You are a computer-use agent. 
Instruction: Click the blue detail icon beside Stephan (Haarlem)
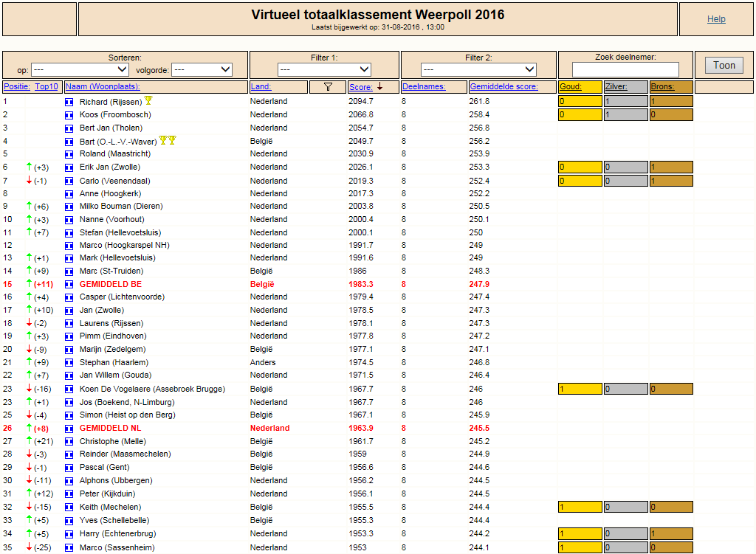click(69, 363)
